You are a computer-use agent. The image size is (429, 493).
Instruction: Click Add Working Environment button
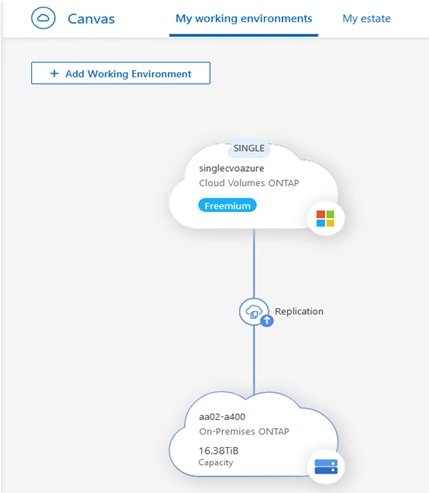[121, 73]
